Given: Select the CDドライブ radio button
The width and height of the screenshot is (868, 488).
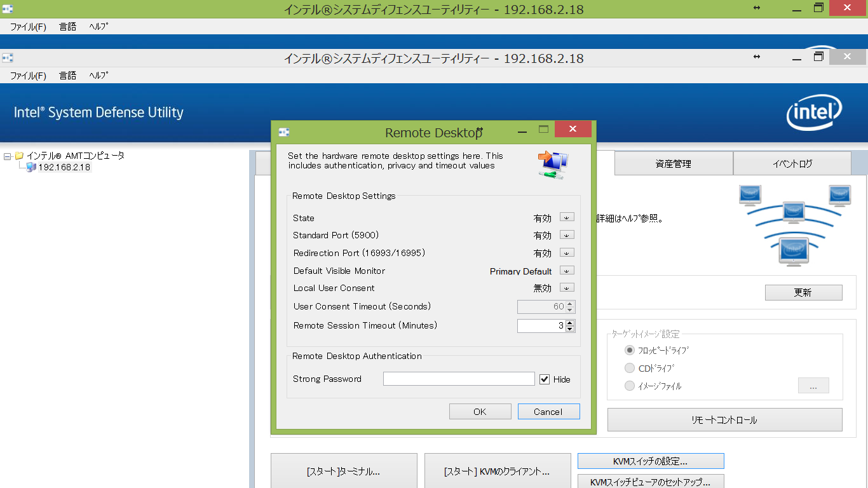Looking at the screenshot, I should point(630,368).
